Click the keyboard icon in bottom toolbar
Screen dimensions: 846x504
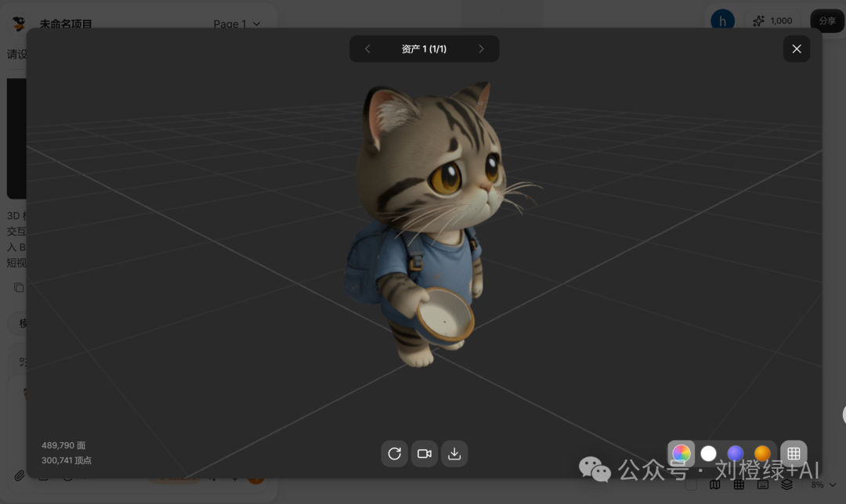tap(763, 484)
